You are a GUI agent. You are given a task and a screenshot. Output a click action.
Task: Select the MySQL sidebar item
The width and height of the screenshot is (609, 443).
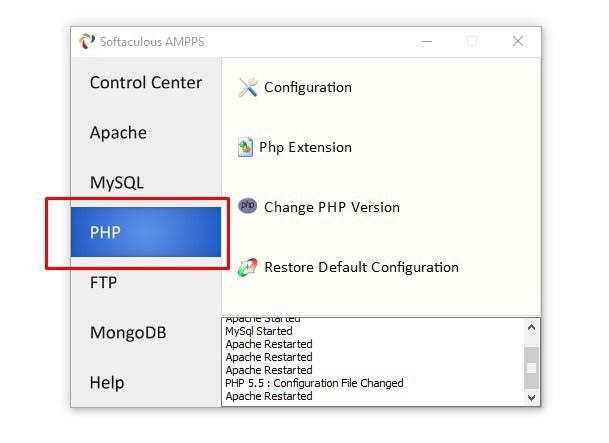117,182
